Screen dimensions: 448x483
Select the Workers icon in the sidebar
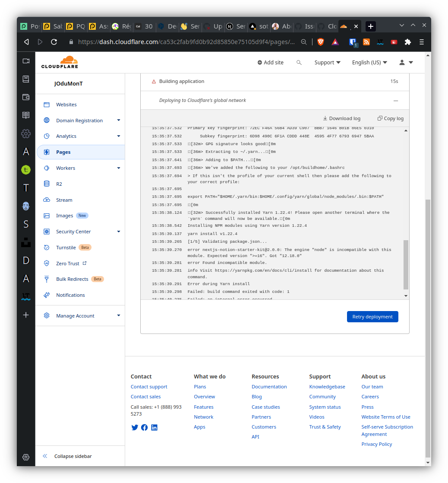click(47, 168)
